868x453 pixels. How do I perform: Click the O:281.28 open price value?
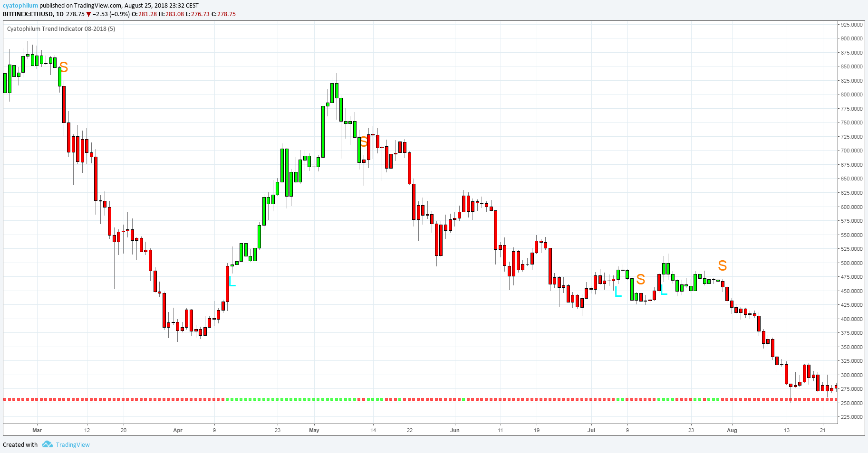click(144, 14)
